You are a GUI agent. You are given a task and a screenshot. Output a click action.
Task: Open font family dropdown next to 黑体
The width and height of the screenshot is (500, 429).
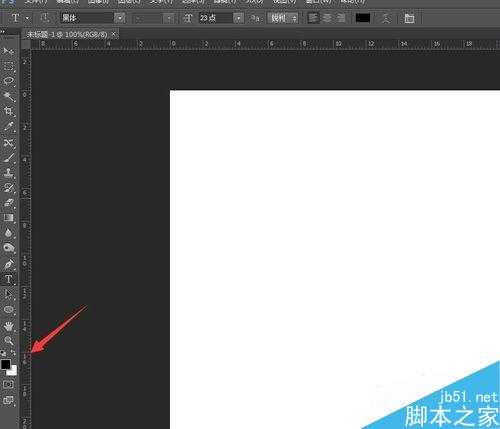tap(120, 18)
